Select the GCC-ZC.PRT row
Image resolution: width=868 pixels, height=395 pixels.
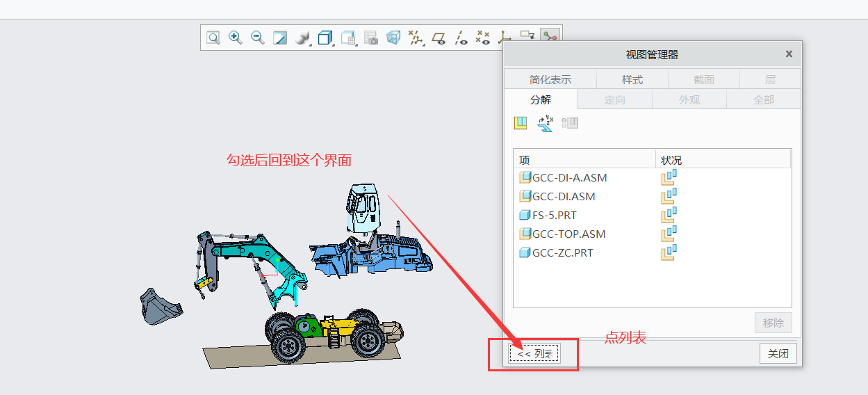556,252
